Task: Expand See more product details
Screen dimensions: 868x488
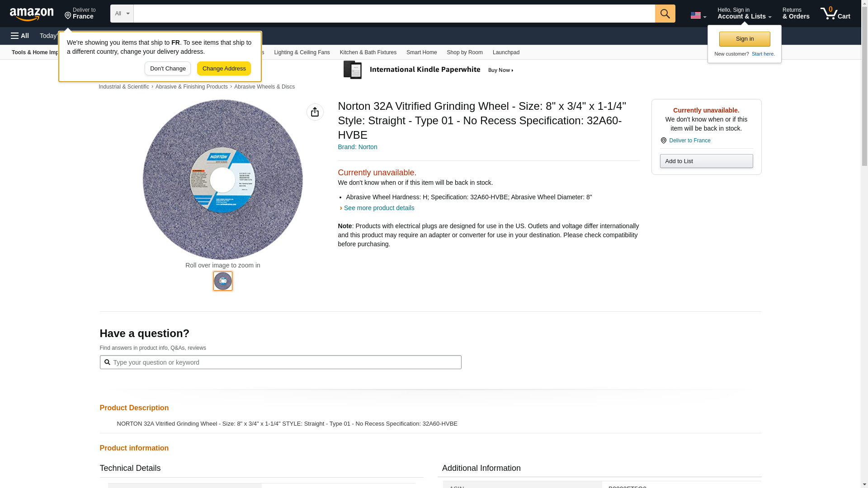Action: pyautogui.click(x=378, y=208)
